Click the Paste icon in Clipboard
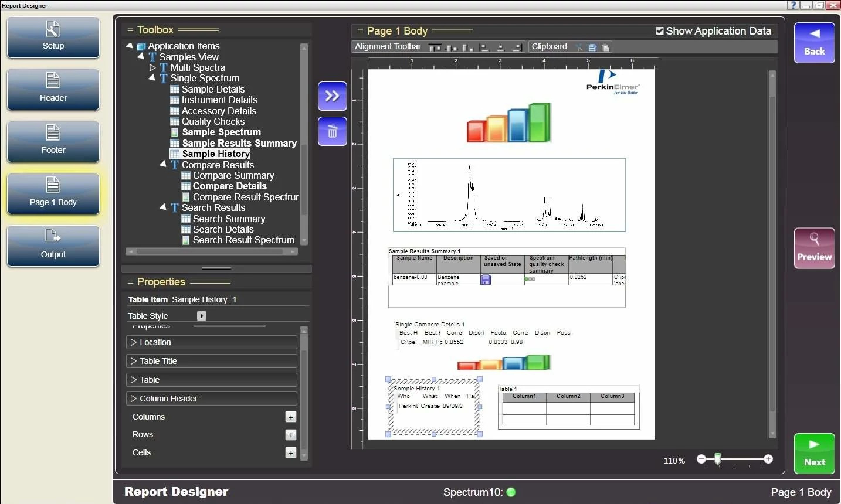This screenshot has height=504, width=841. pos(605,47)
